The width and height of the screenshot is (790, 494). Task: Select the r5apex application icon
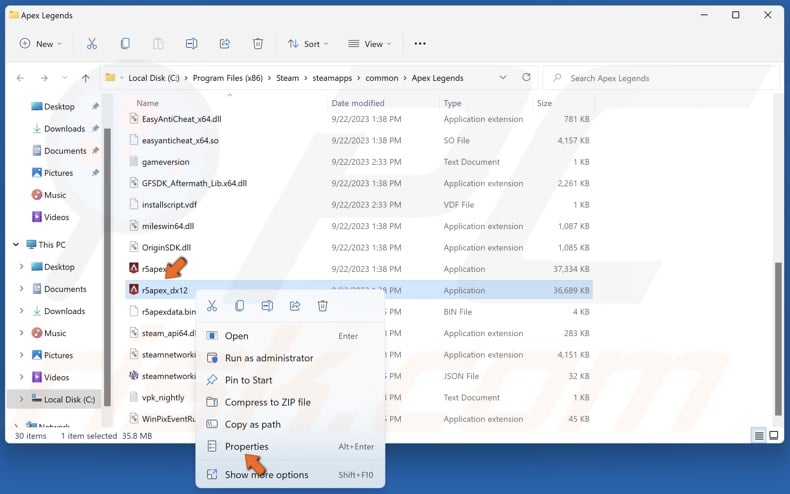[134, 268]
